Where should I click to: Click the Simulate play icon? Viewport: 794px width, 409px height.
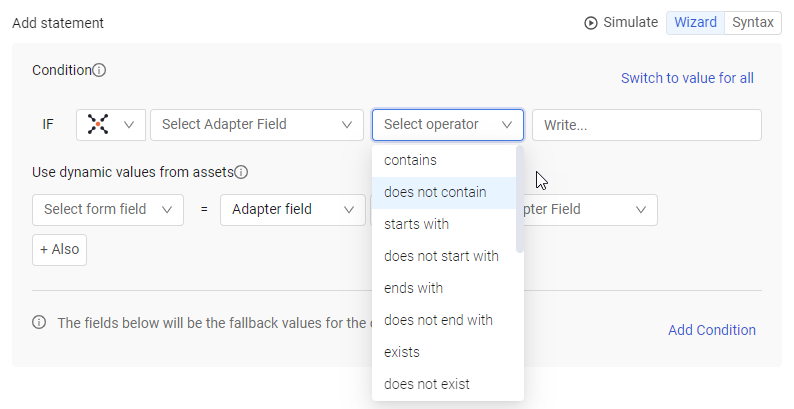(591, 22)
